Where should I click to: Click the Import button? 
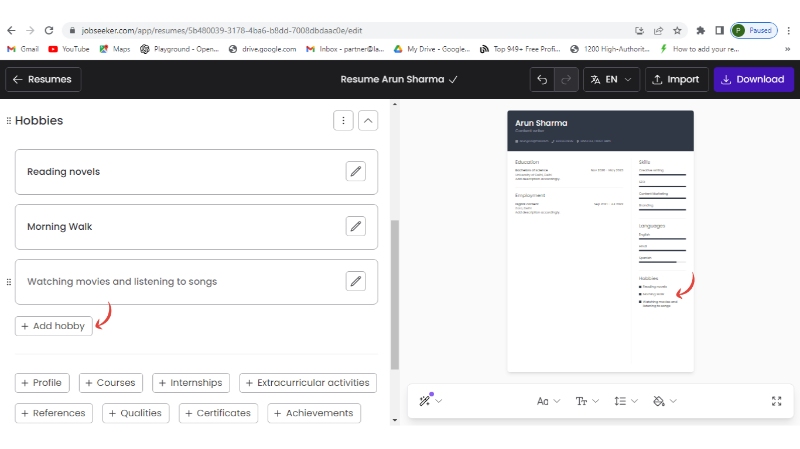click(x=676, y=79)
